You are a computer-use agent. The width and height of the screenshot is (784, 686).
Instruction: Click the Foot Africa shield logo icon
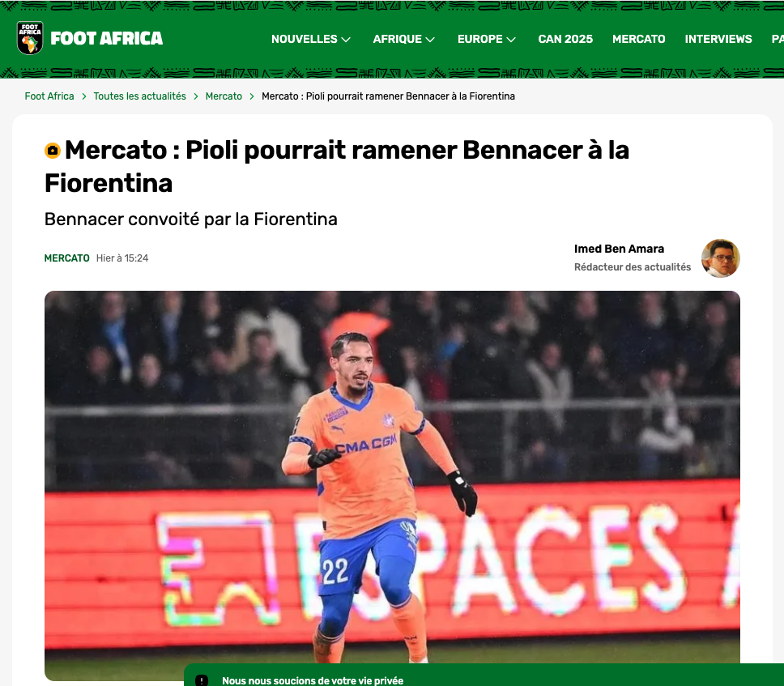pyautogui.click(x=30, y=38)
